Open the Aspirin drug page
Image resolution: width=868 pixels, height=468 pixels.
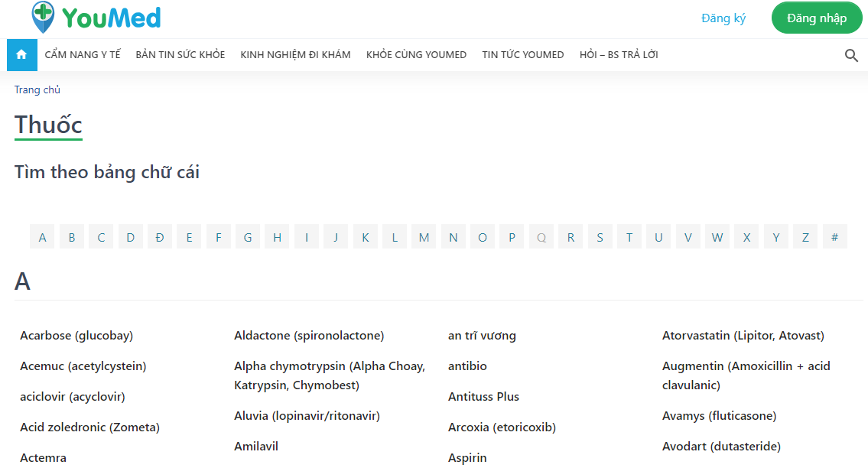pyautogui.click(x=467, y=458)
